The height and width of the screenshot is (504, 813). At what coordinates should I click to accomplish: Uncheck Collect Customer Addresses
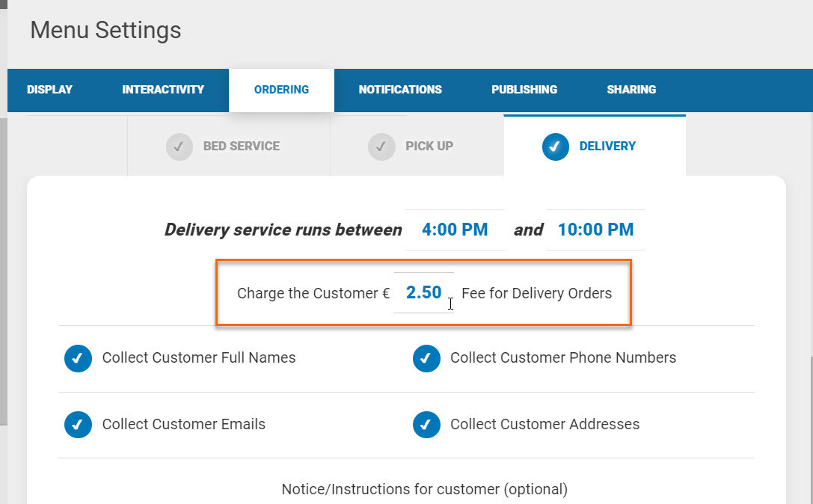point(426,425)
